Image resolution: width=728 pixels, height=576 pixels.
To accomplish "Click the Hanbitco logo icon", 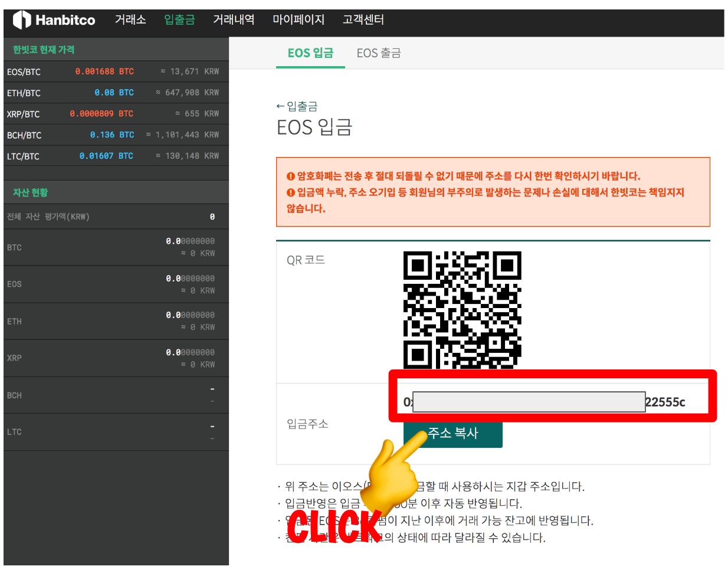I will pos(22,19).
